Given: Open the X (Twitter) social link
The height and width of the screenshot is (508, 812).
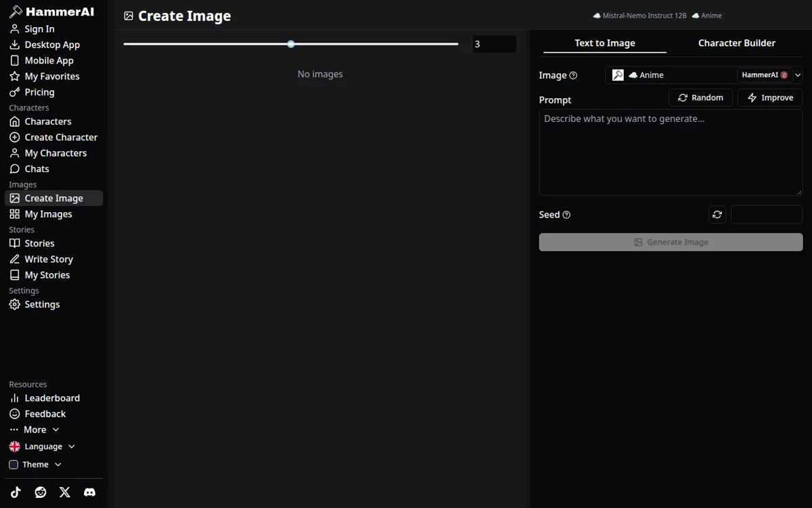Looking at the screenshot, I should pyautogui.click(x=65, y=492).
